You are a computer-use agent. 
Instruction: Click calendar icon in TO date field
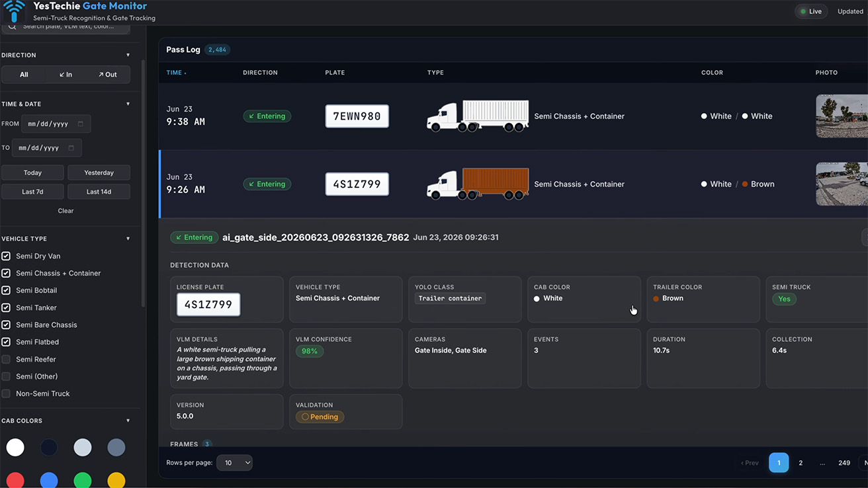[71, 147]
